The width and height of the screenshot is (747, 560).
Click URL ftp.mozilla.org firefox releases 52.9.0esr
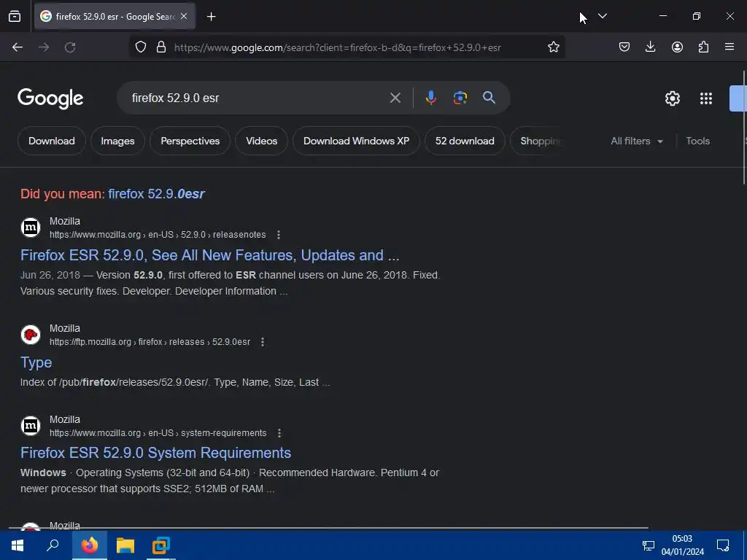coord(150,342)
